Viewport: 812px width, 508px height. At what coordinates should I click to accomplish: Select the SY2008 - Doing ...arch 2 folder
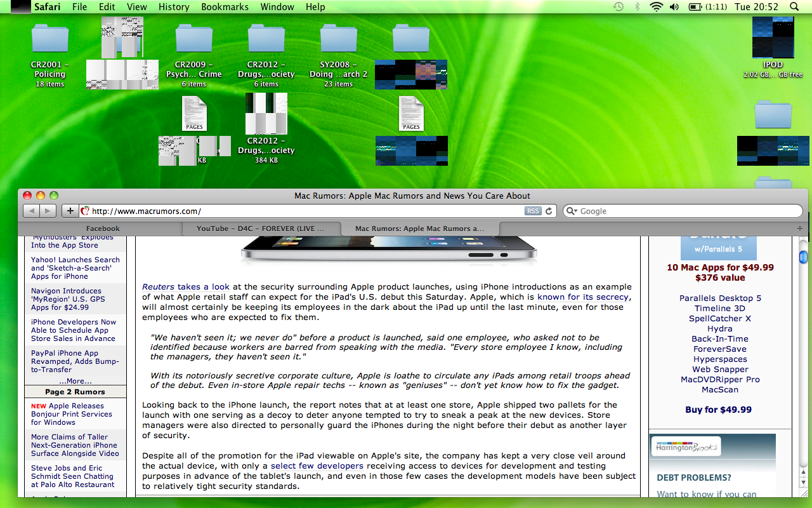tap(339, 38)
